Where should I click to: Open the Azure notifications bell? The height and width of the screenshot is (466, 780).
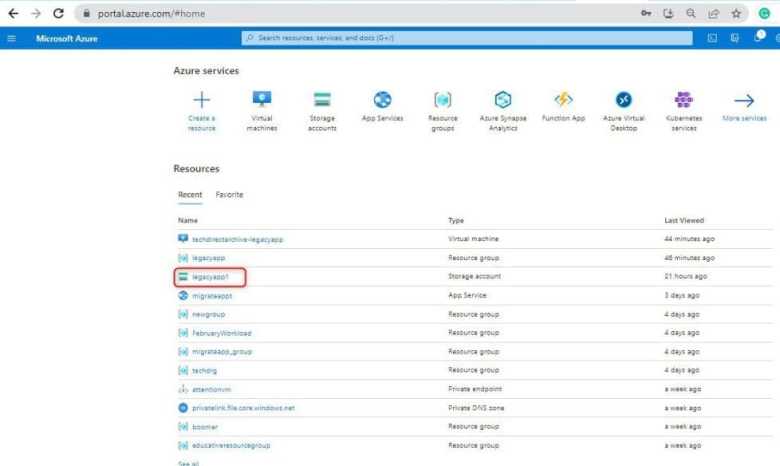(x=758, y=37)
